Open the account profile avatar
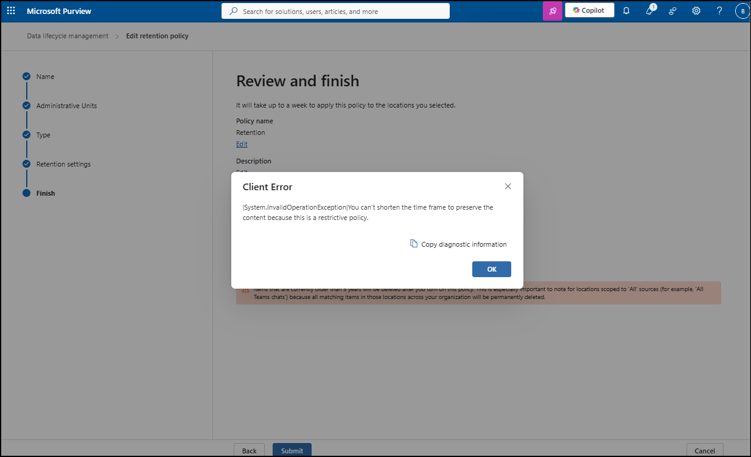The width and height of the screenshot is (751, 457). [x=742, y=11]
